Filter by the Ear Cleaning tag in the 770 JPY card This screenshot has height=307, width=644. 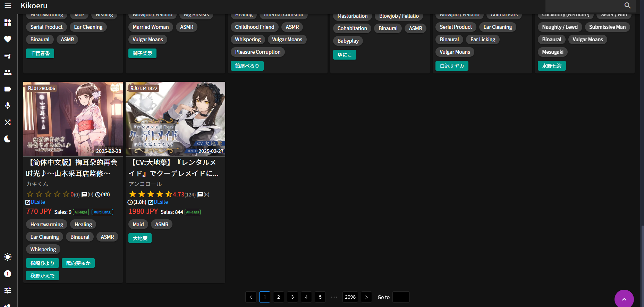click(45, 237)
